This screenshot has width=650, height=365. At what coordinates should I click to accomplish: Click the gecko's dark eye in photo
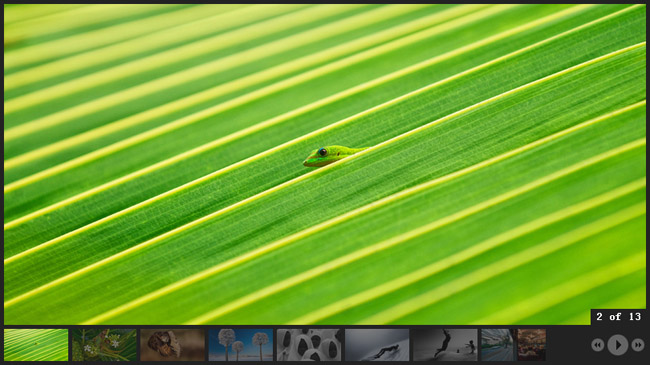pos(323,152)
